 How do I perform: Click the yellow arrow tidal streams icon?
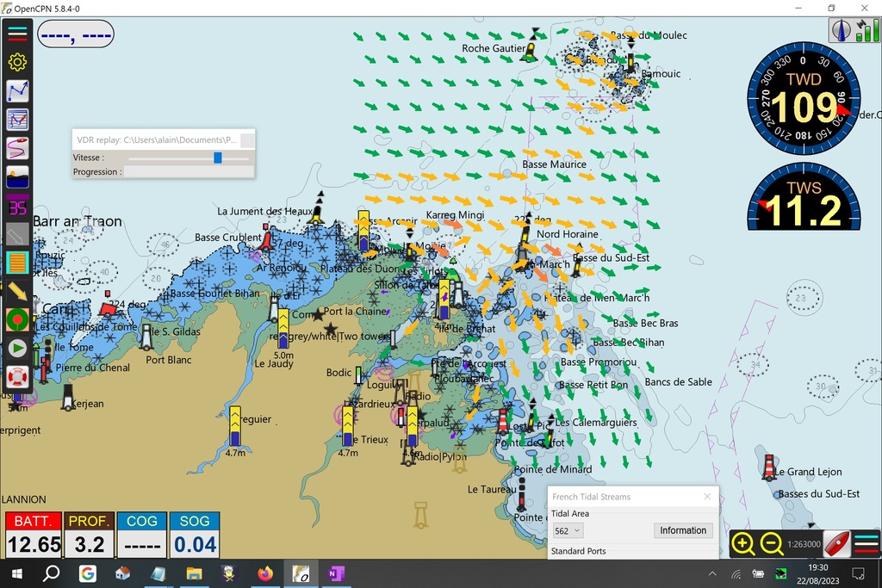(17, 292)
